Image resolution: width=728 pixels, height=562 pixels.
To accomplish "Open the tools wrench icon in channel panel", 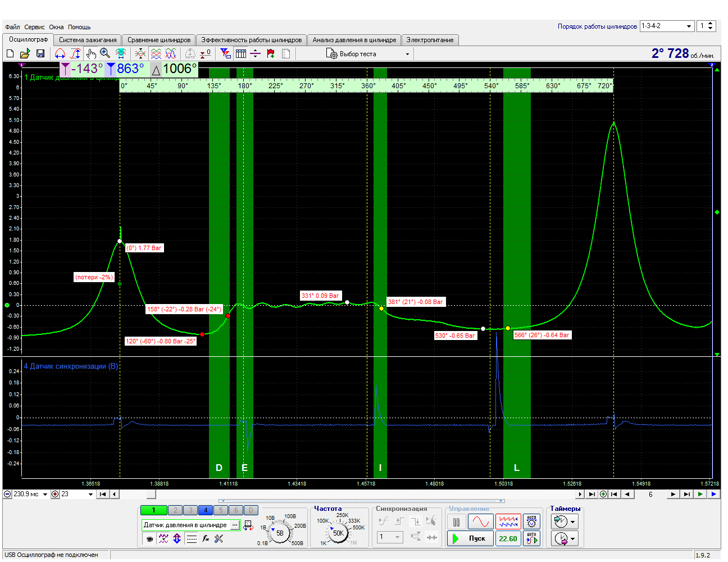I will point(219,538).
